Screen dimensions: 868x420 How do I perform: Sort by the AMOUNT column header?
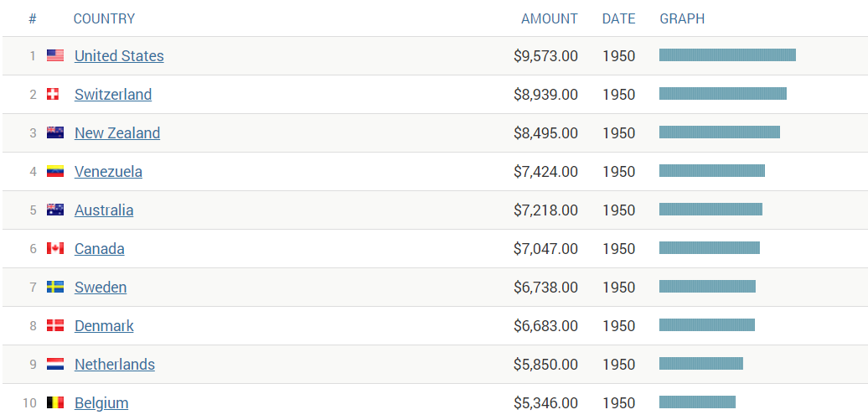coord(549,18)
